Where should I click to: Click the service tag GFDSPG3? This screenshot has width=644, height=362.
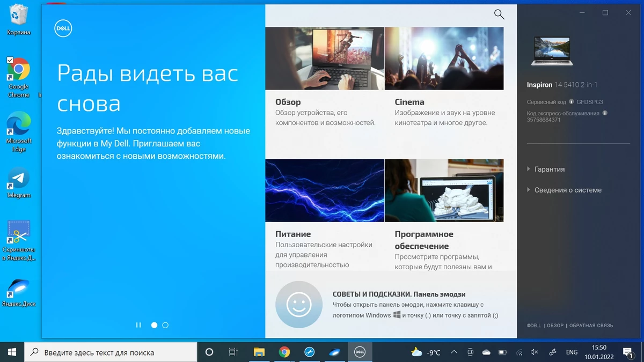590,102
